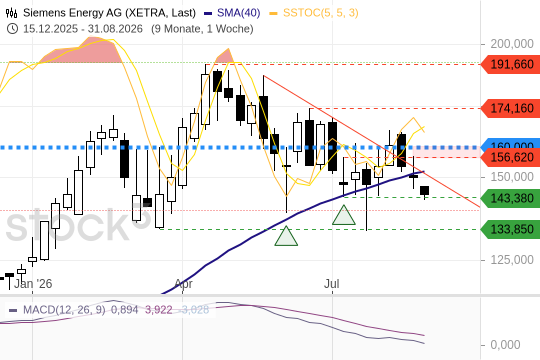Click the last black candlestick on the chart
Image resolution: width=540 pixels, height=360 pixels.
[424, 191]
